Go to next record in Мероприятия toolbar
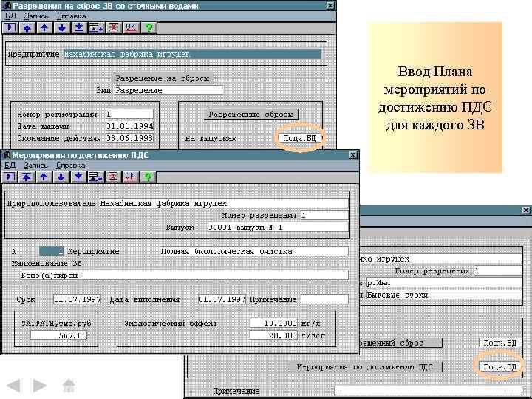The width and height of the screenshot is (532, 399). pyautogui.click(x=61, y=177)
